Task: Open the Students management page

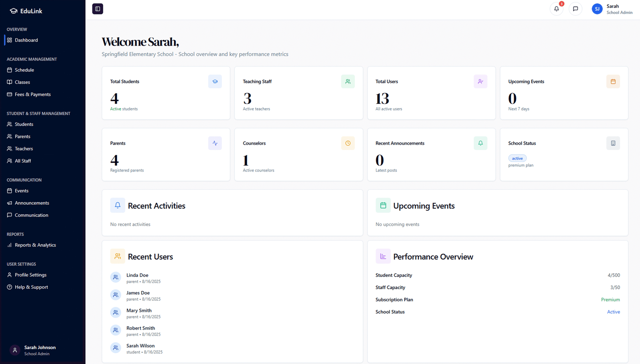Action: (x=24, y=124)
